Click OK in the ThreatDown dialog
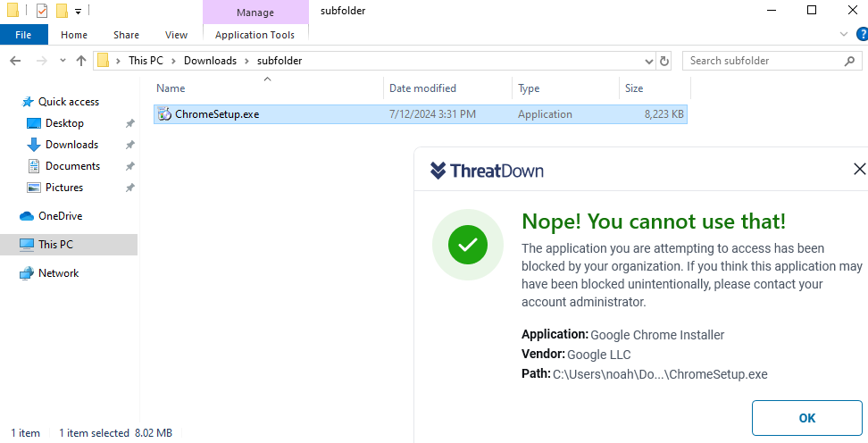The width and height of the screenshot is (868, 443). click(x=806, y=418)
